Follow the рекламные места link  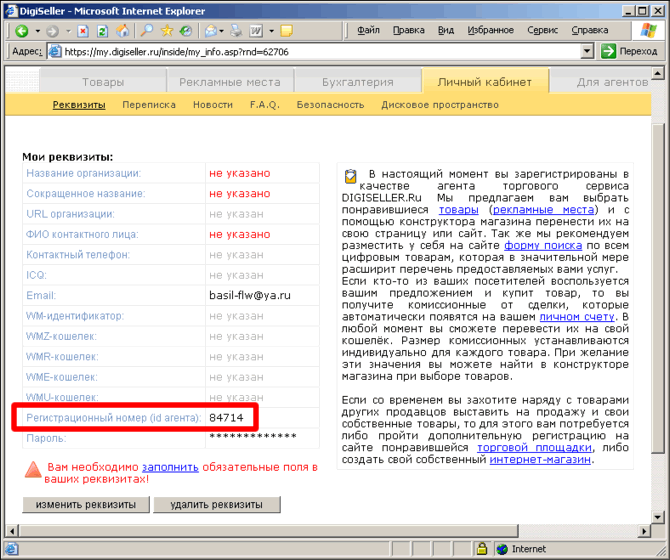click(544, 210)
